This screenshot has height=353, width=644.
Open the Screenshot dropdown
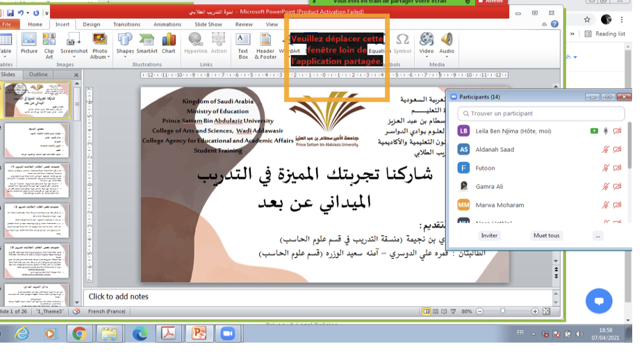(x=74, y=56)
